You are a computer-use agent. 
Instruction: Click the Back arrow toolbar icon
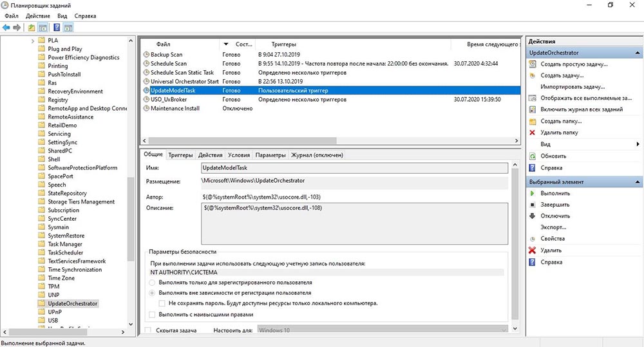[x=6, y=28]
